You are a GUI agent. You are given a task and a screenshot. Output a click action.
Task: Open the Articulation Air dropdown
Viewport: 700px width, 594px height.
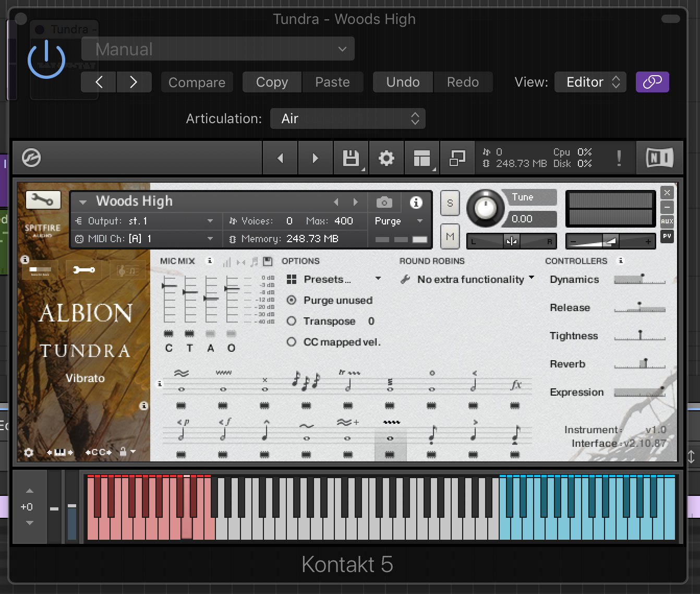click(x=348, y=118)
